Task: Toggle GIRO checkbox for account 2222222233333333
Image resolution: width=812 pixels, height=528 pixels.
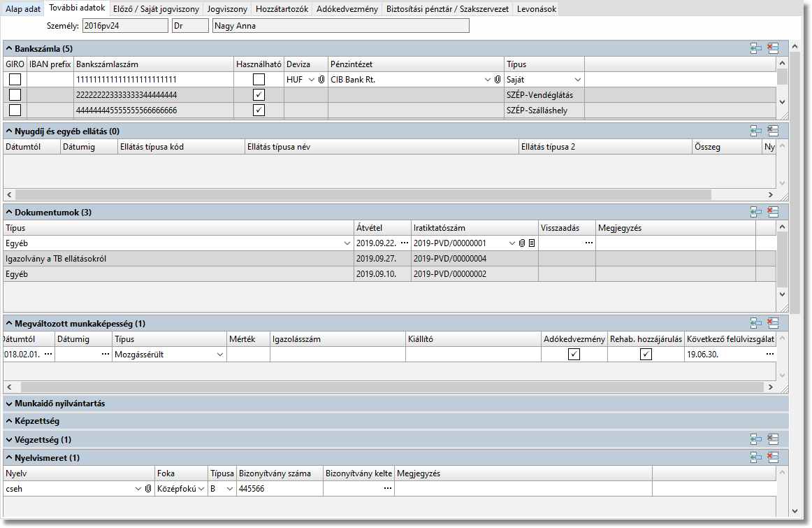Action: [x=15, y=95]
